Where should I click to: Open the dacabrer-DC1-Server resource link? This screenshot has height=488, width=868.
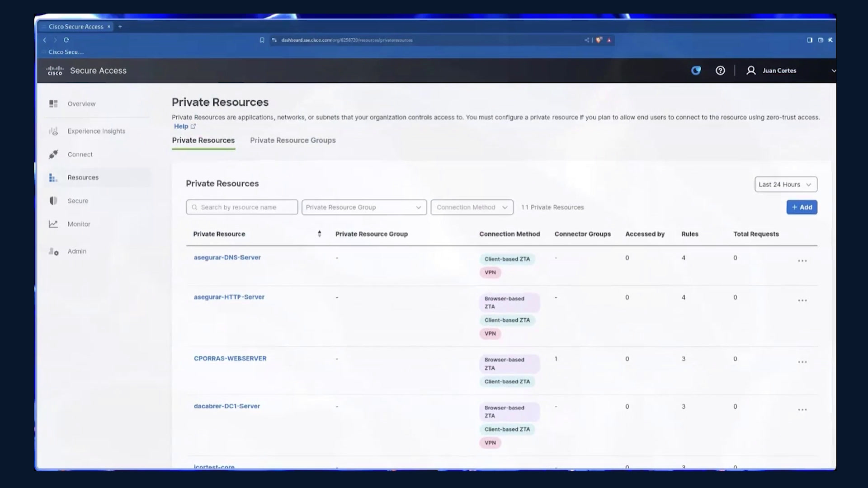pyautogui.click(x=226, y=406)
